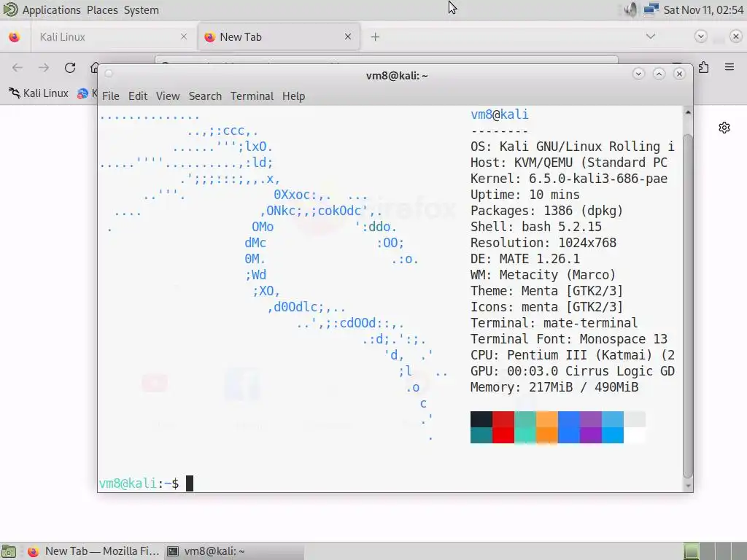Viewport: 747px width, 560px height.
Task: Open the Places menu
Action: point(102,9)
